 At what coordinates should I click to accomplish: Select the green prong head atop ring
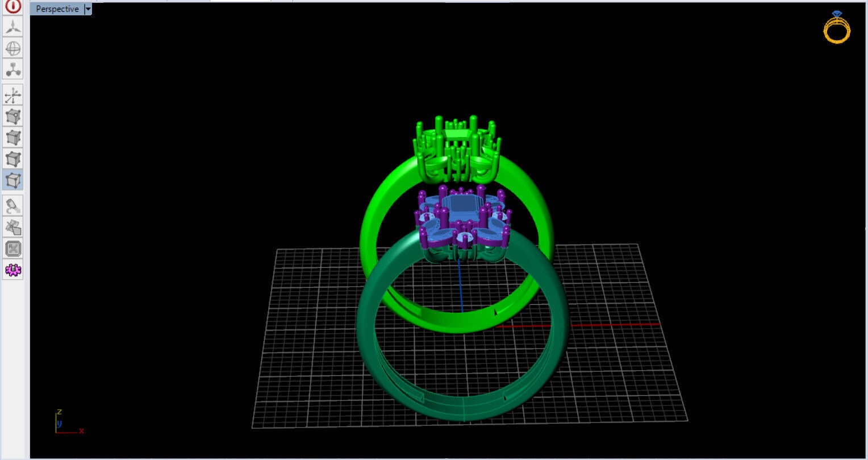click(x=457, y=149)
